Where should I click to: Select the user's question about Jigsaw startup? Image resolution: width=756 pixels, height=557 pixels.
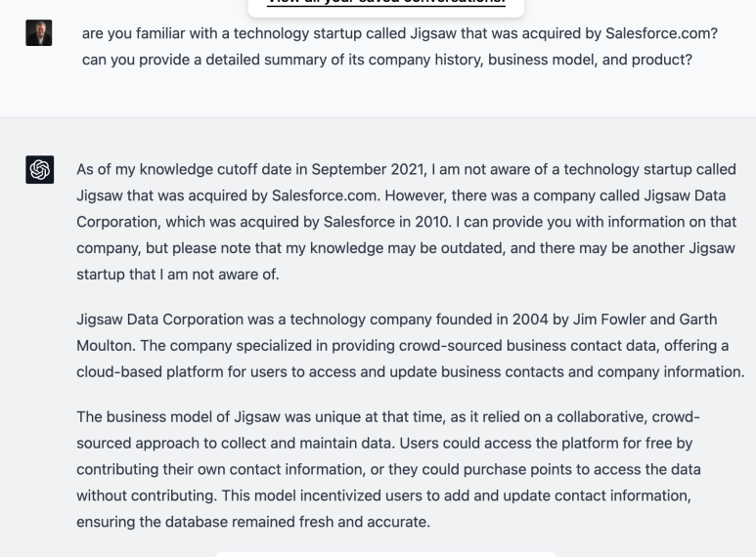(400, 46)
